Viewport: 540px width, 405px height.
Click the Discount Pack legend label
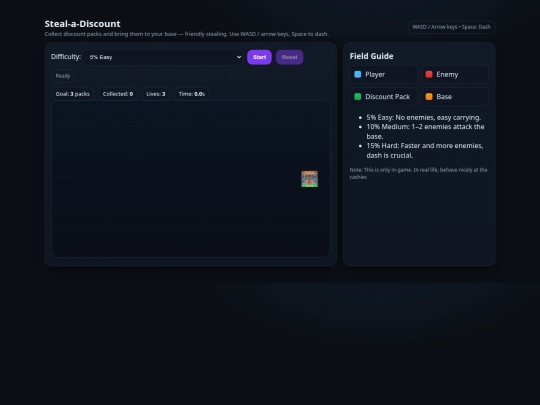coord(387,97)
